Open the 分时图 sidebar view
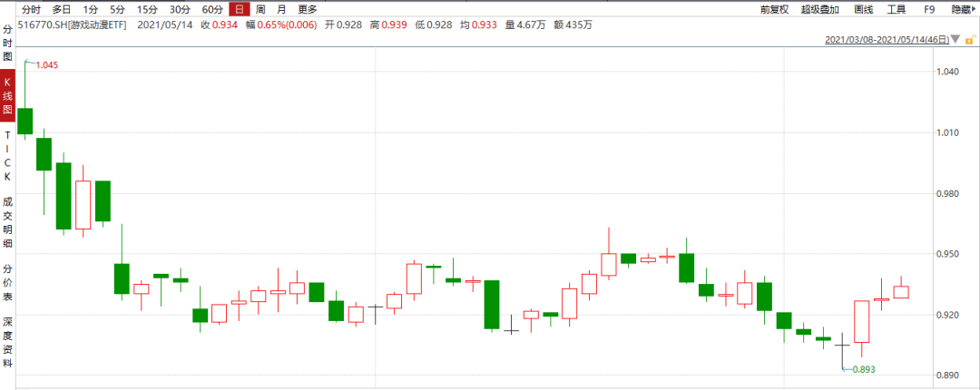980x390 pixels. 7,43
